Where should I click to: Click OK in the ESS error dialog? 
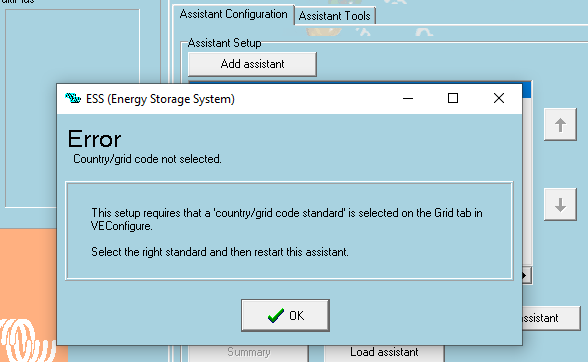point(285,315)
